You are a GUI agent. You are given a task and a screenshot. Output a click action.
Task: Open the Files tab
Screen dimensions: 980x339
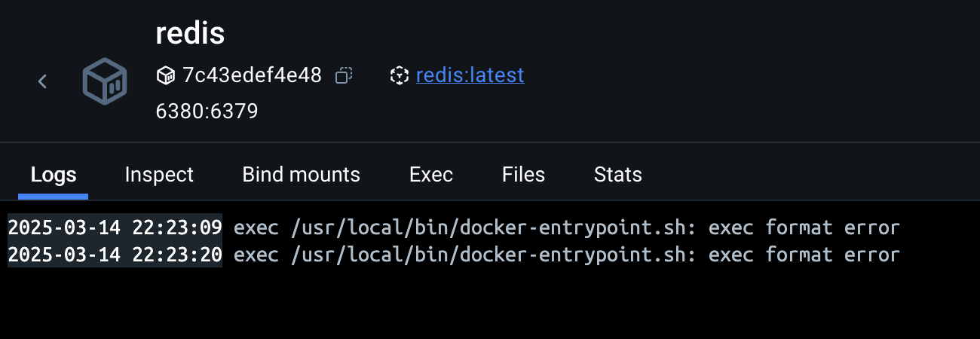[x=523, y=175]
